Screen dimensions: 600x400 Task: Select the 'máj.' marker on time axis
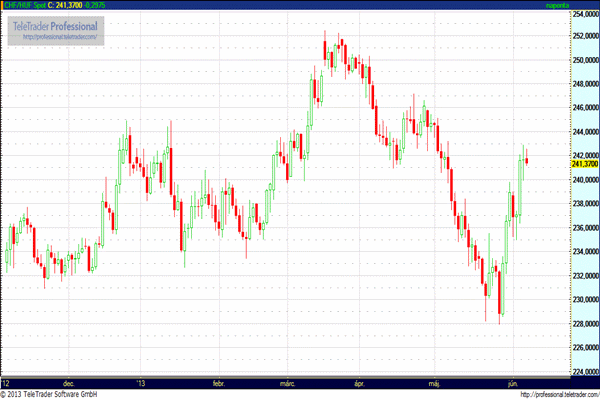click(x=432, y=382)
